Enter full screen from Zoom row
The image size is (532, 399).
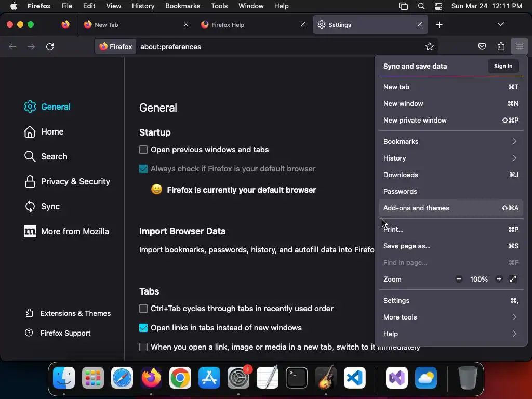[x=513, y=279]
